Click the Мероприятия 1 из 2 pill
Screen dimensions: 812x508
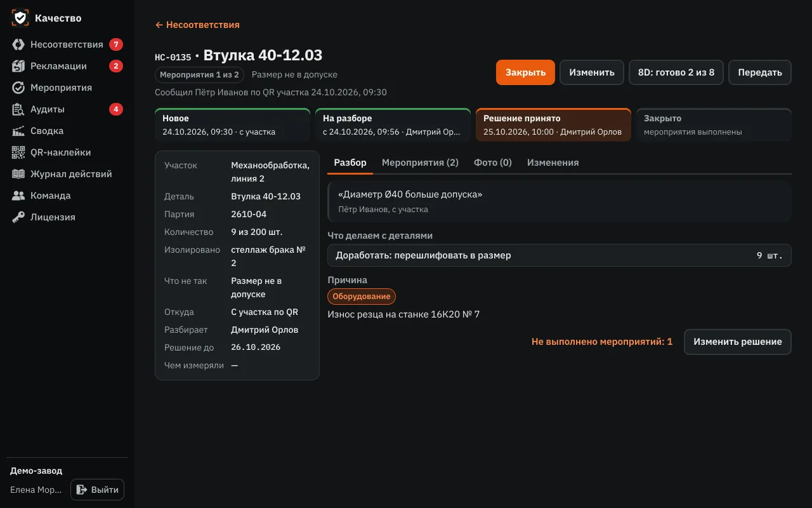click(x=199, y=75)
